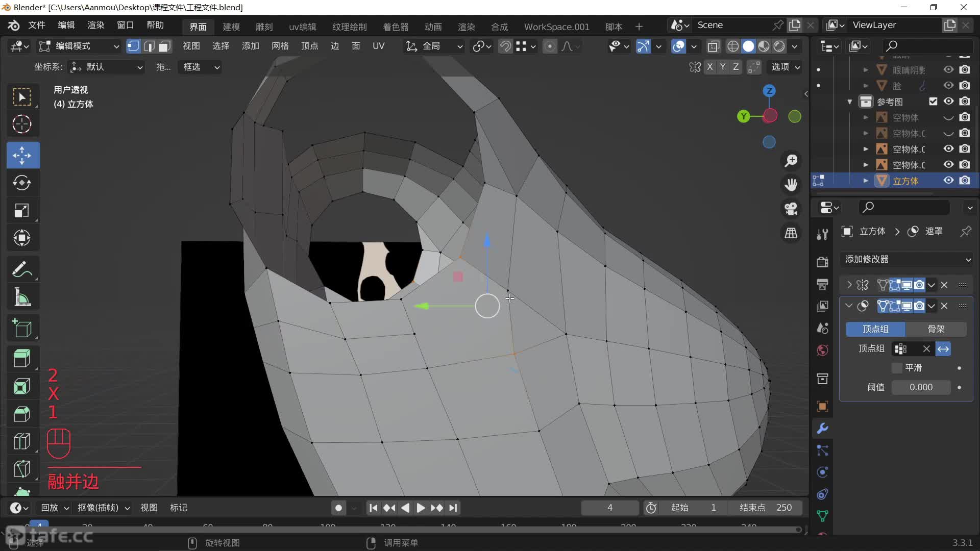Switch to vertex select mode
Viewport: 980px width, 551px height.
(133, 46)
